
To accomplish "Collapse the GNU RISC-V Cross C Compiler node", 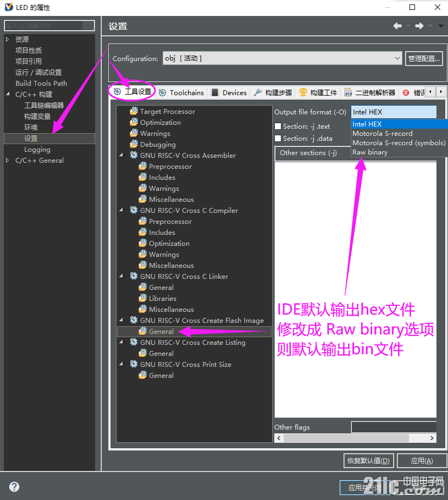I will coord(121,210).
